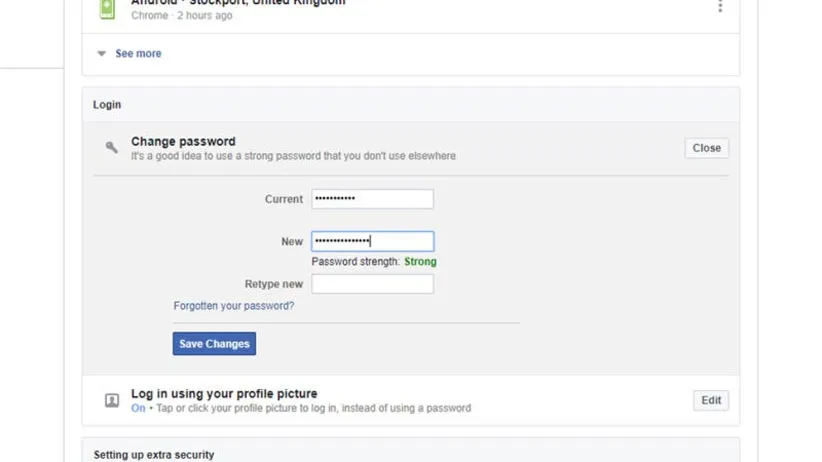This screenshot has width=822, height=462.
Task: Focus the Current password field
Action: click(x=372, y=199)
